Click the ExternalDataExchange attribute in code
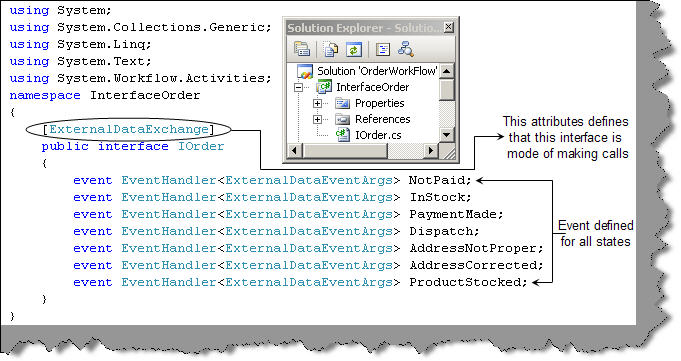 [x=129, y=129]
